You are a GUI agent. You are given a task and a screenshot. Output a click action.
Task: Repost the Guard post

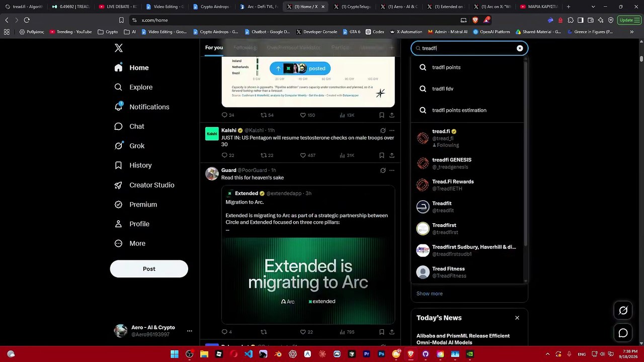coord(263,332)
